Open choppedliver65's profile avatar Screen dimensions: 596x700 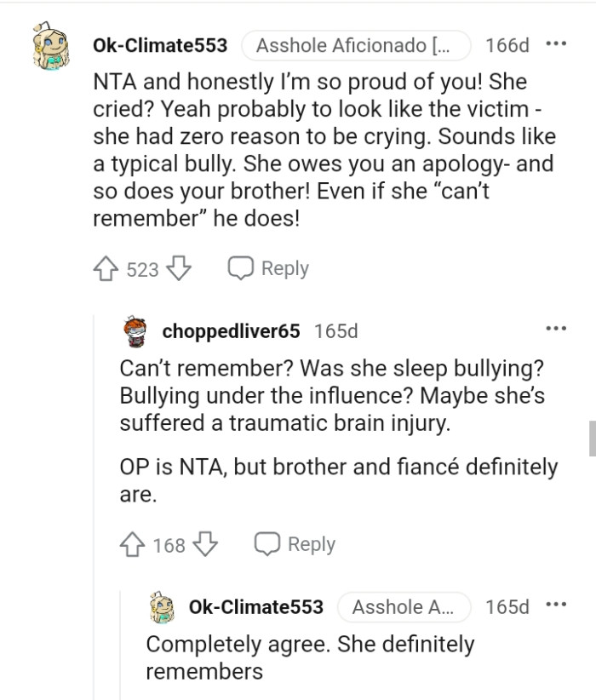point(134,330)
